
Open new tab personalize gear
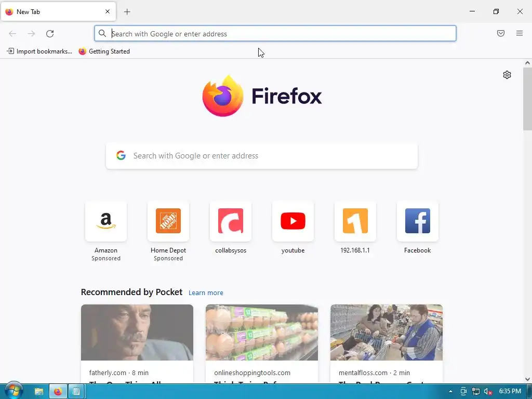click(507, 75)
